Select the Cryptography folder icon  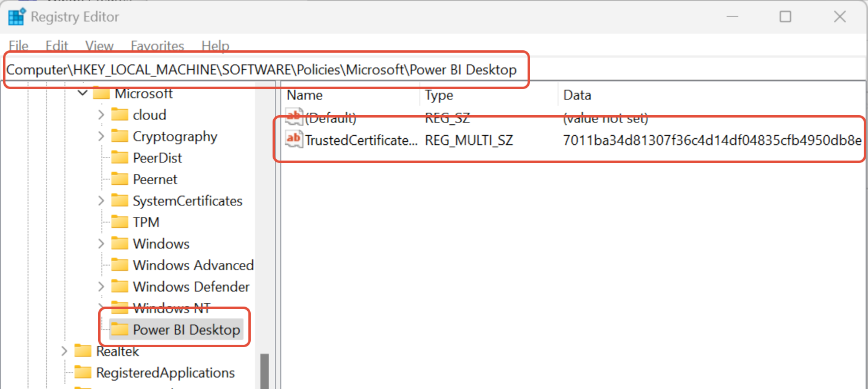120,137
